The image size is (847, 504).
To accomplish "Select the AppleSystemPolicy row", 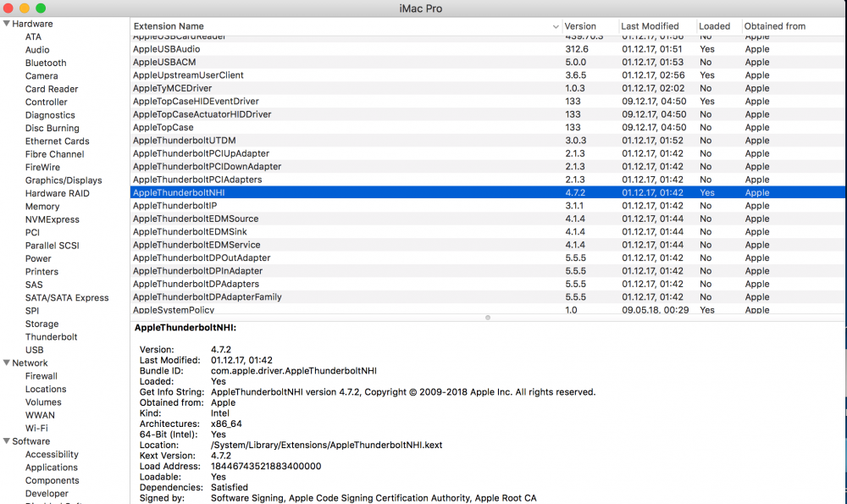I will [488, 309].
